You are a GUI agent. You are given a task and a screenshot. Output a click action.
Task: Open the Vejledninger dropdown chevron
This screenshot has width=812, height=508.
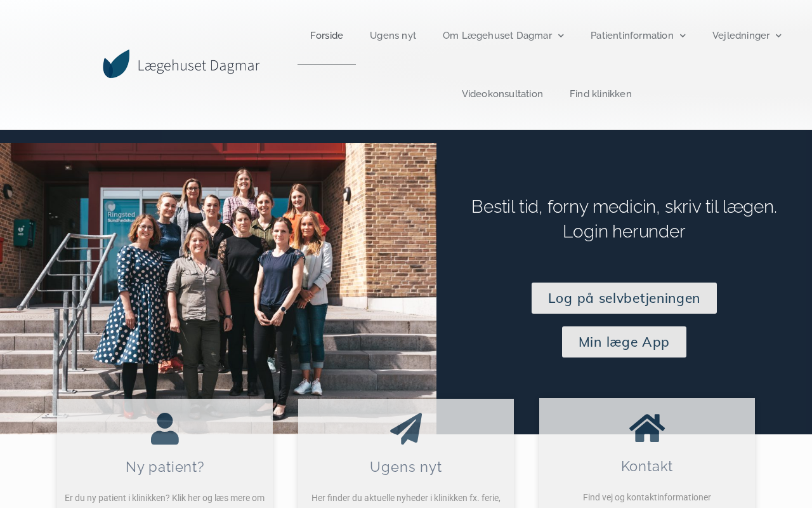coord(778,36)
